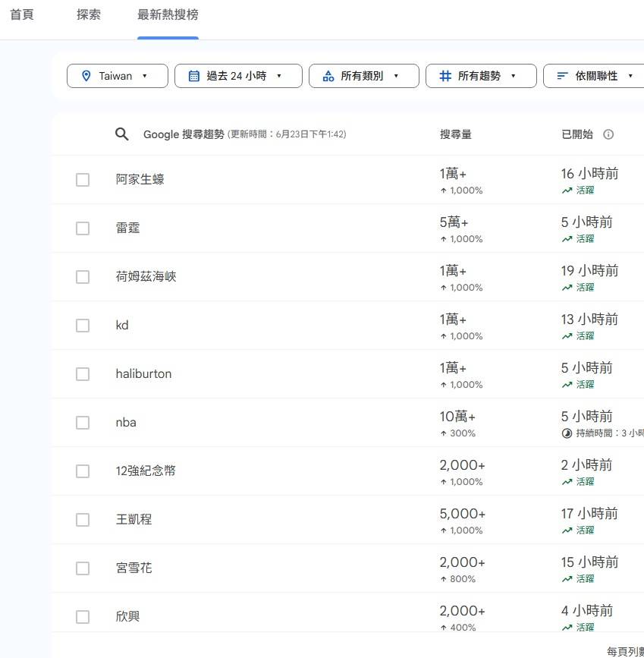Open the 荷姆茲海峽 trend
Image resolution: width=644 pixels, height=658 pixels.
146,276
